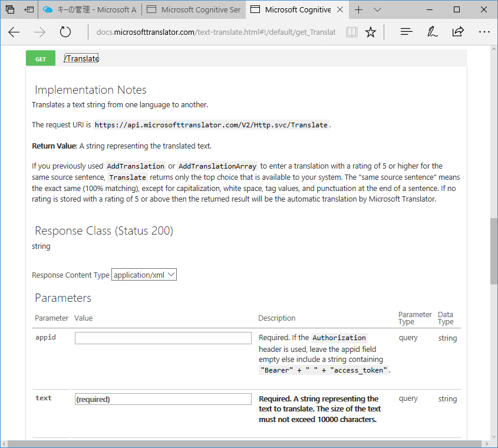Click the vertical scrollbar thumb

(x=493, y=251)
